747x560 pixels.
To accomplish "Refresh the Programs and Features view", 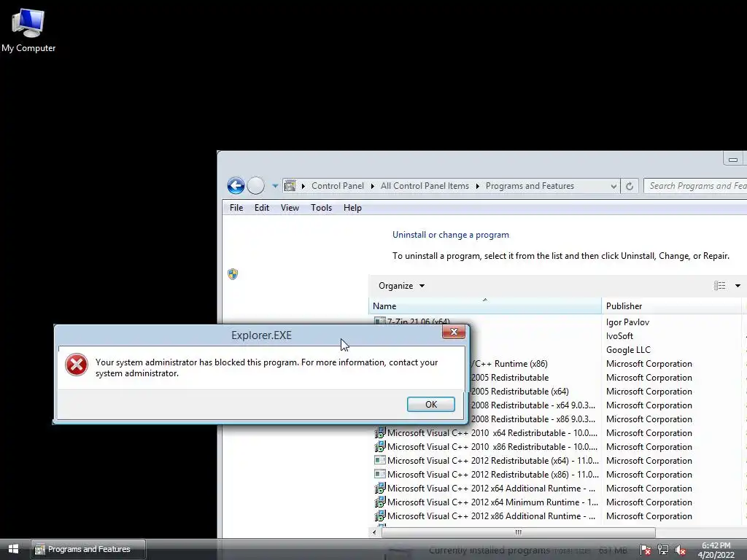I will tap(630, 186).
